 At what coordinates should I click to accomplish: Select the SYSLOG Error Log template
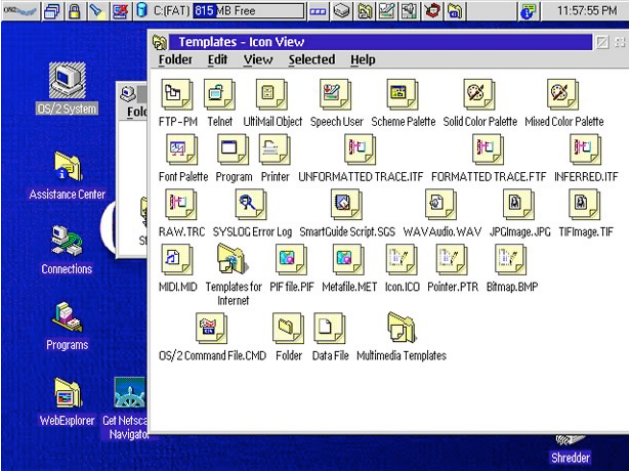tap(252, 205)
